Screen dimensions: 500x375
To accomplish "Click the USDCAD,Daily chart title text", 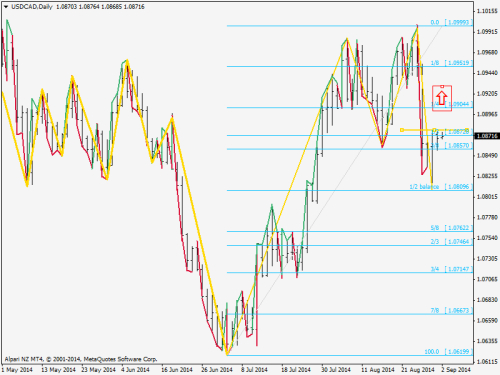I will click(32, 7).
